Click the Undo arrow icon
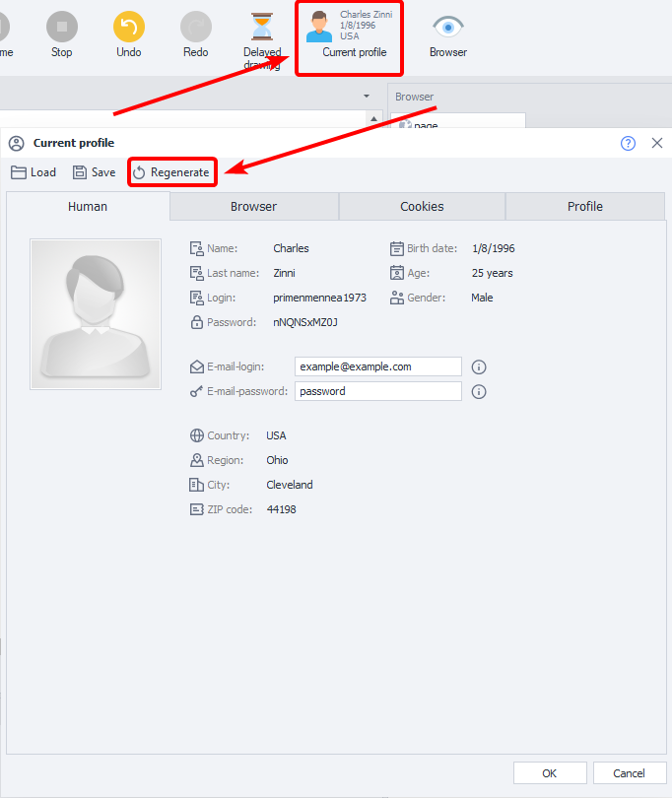 coord(128,28)
